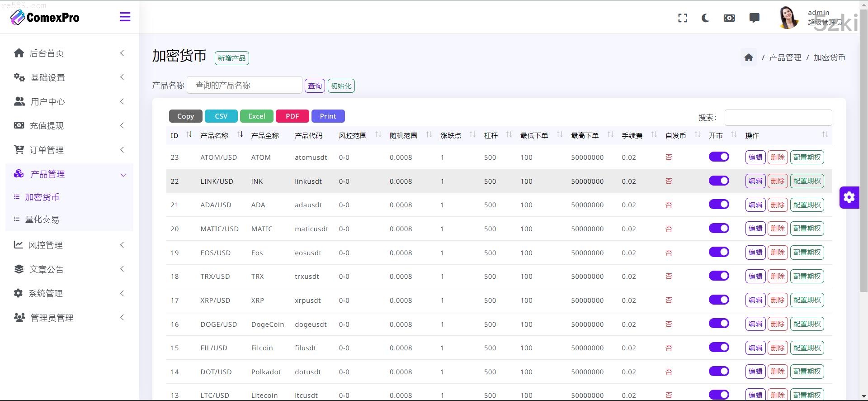Export the table as Excel
The image size is (868, 401).
(256, 116)
